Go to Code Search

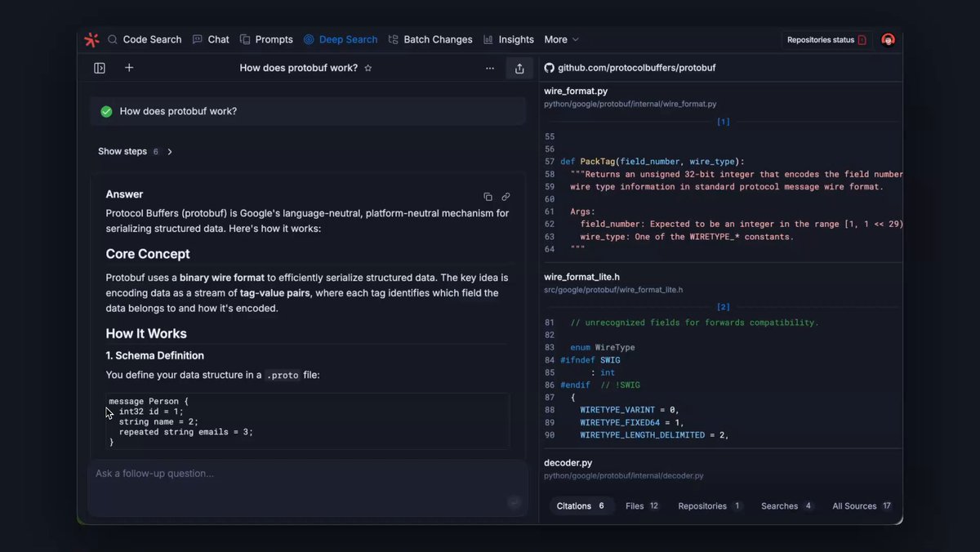pyautogui.click(x=145, y=39)
